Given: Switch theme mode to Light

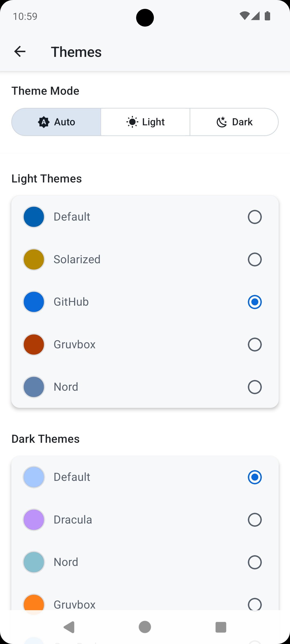Looking at the screenshot, I should [x=145, y=122].
